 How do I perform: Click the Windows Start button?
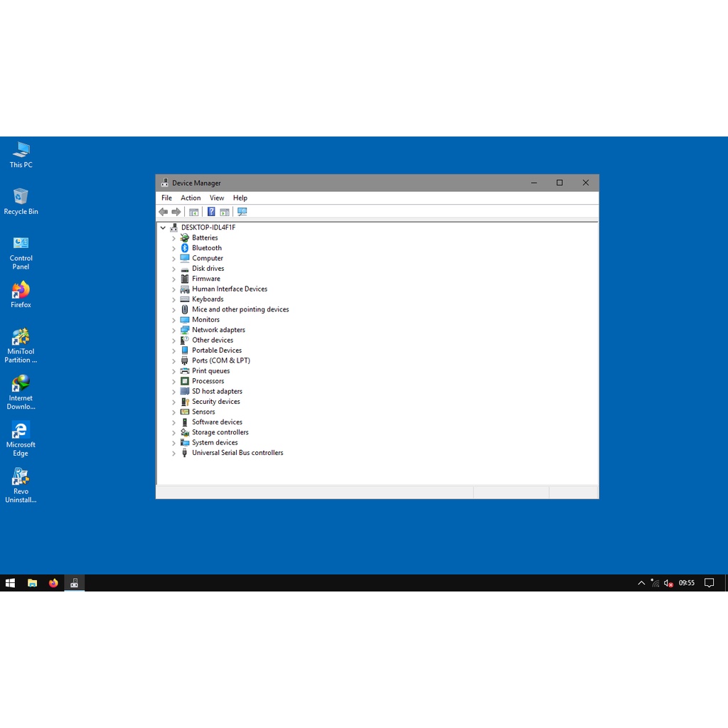tap(10, 583)
